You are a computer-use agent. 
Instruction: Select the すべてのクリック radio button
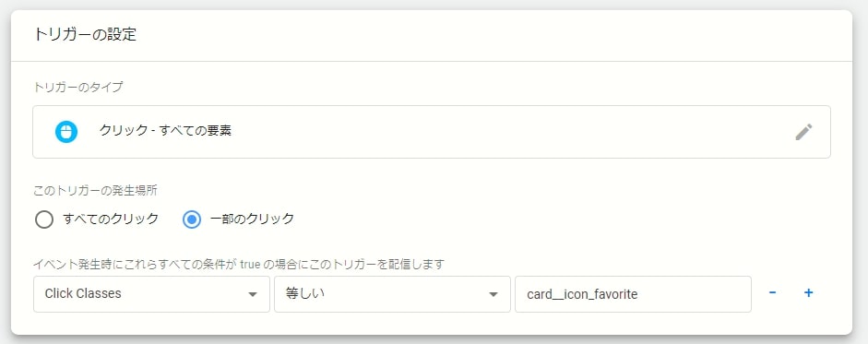coord(43,219)
